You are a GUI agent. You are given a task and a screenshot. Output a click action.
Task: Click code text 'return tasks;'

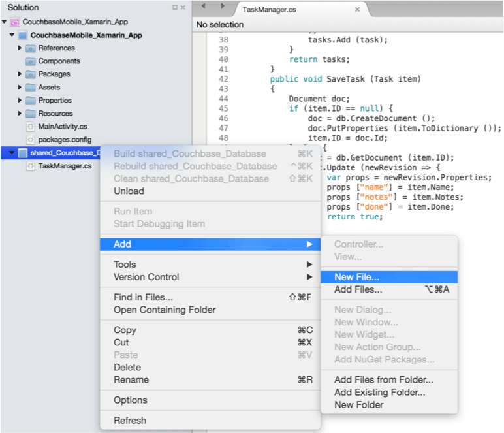pos(319,59)
